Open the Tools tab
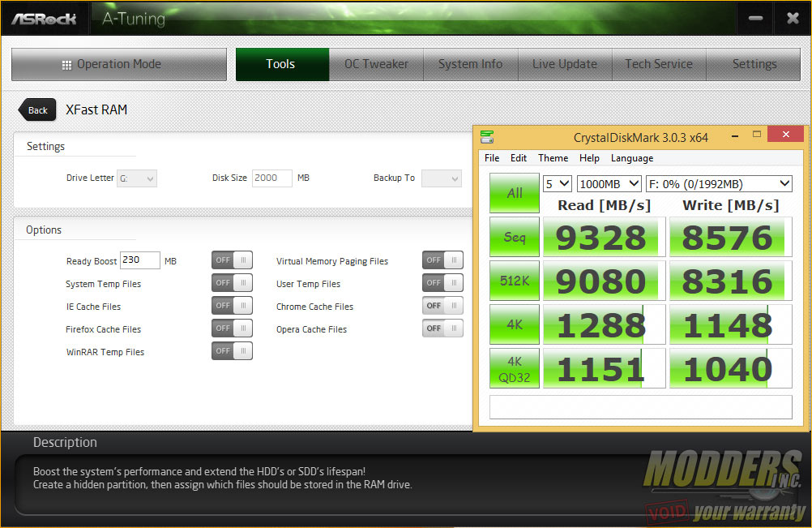Image resolution: width=812 pixels, height=528 pixels. (x=282, y=64)
